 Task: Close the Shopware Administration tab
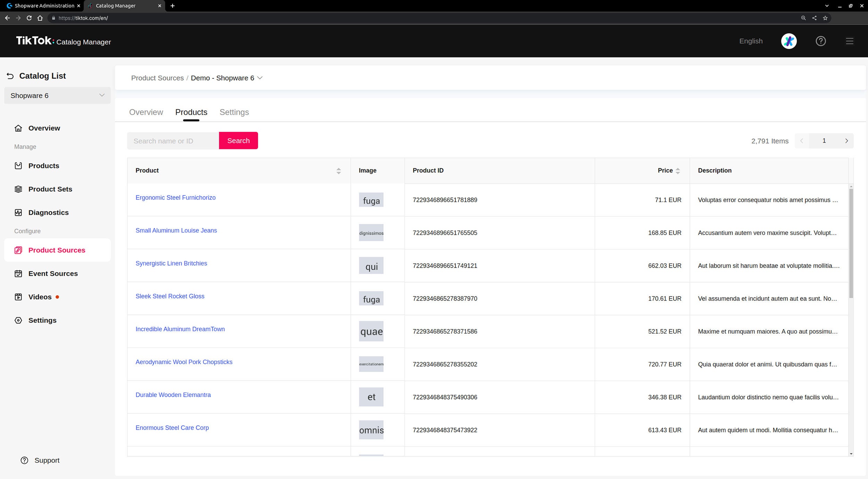78,6
